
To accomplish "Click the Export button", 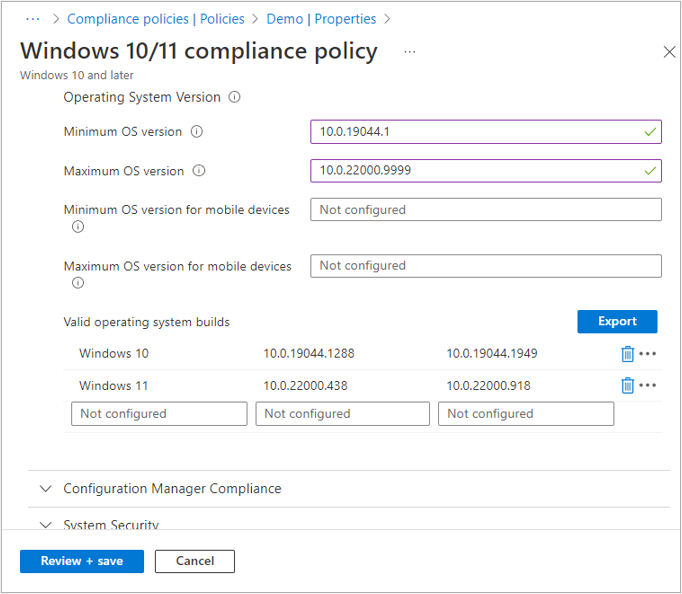I will click(617, 321).
